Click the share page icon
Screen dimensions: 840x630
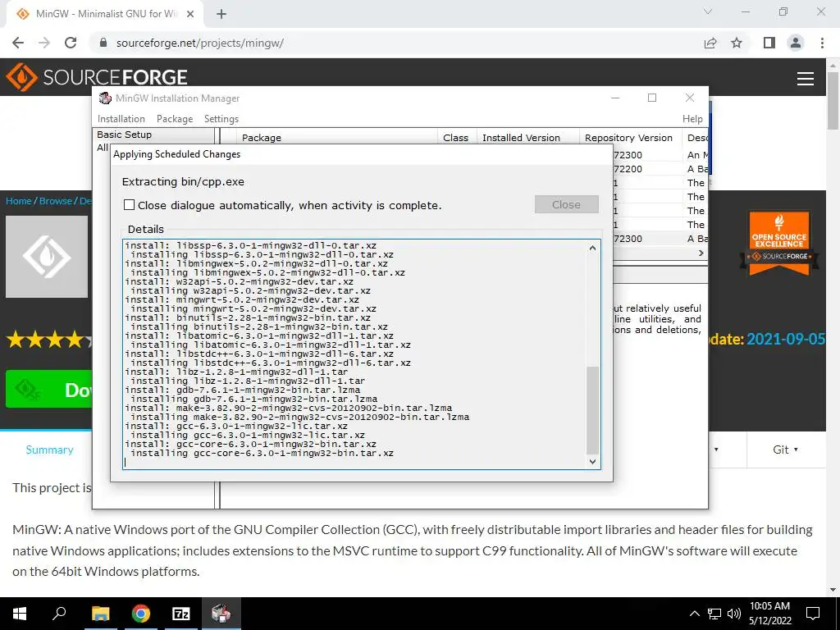coord(710,43)
